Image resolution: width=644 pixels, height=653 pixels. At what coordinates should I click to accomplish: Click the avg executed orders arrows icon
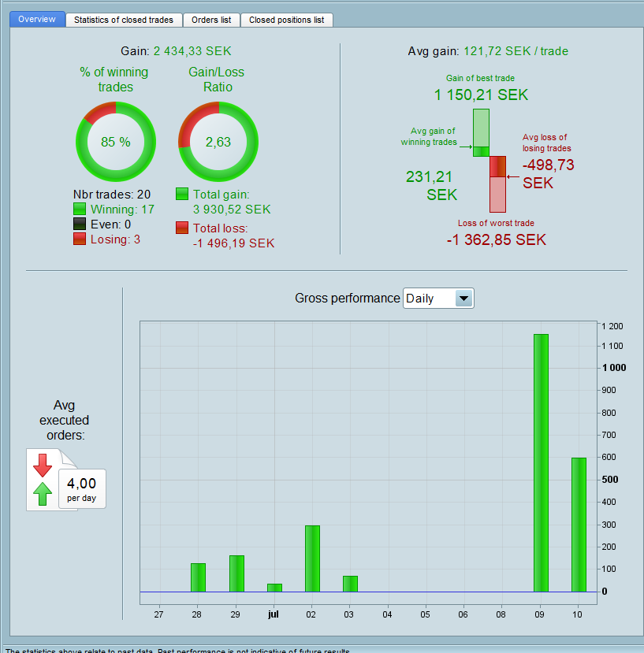pyautogui.click(x=43, y=480)
